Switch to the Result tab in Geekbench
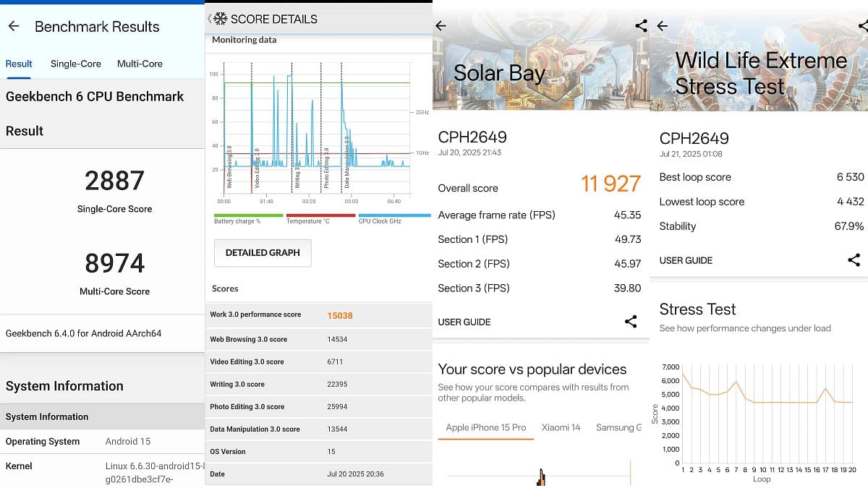Screen dimensions: 868x488 (19, 64)
